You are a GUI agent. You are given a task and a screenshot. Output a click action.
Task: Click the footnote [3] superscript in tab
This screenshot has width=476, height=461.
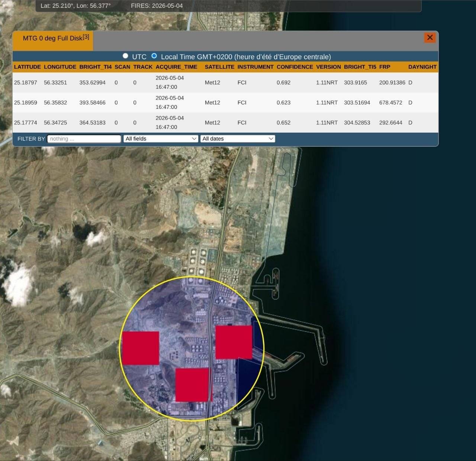[x=86, y=36]
